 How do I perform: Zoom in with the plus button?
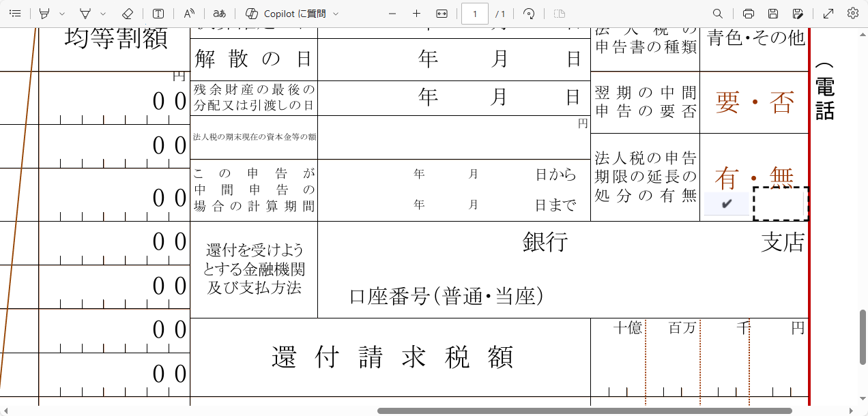416,14
